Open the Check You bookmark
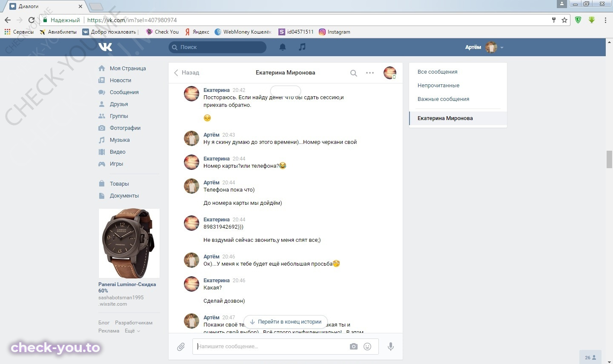Screen dimensions: 613x364 coord(162,32)
